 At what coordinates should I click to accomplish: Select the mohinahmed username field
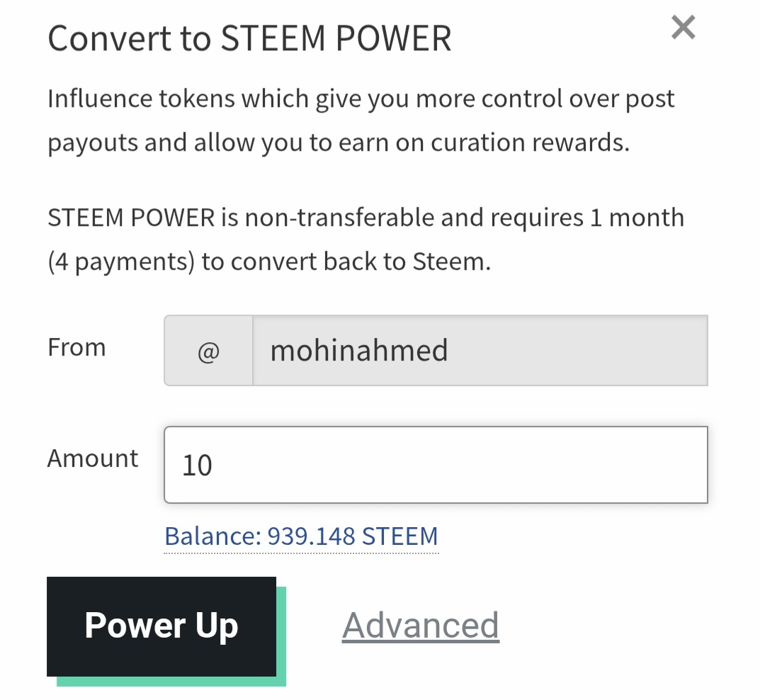pos(480,351)
